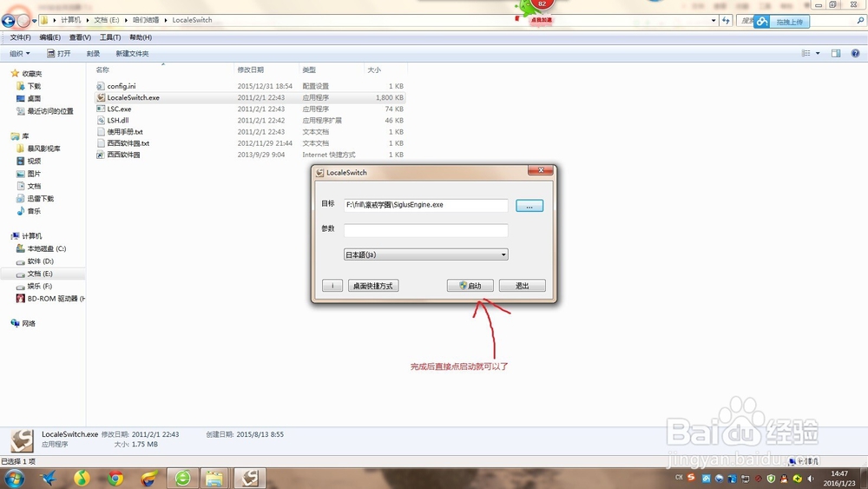Click 计算机 in the address breadcrumb
This screenshot has width=868, height=489.
pyautogui.click(x=71, y=20)
